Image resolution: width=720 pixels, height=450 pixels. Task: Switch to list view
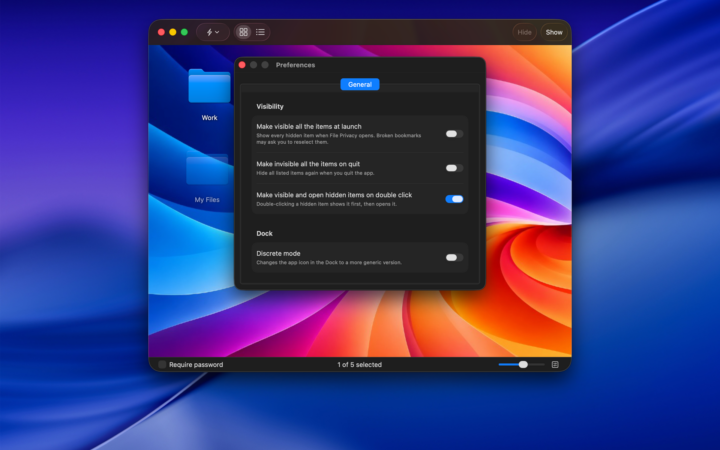[260, 32]
